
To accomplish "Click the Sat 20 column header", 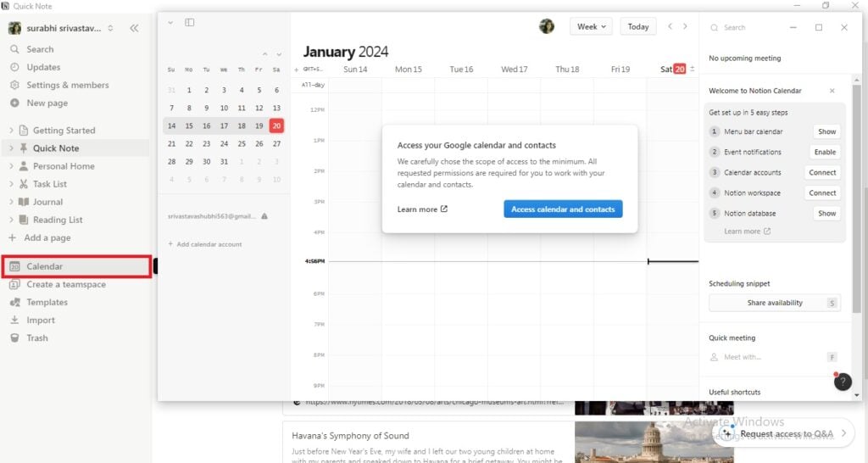I will (672, 70).
